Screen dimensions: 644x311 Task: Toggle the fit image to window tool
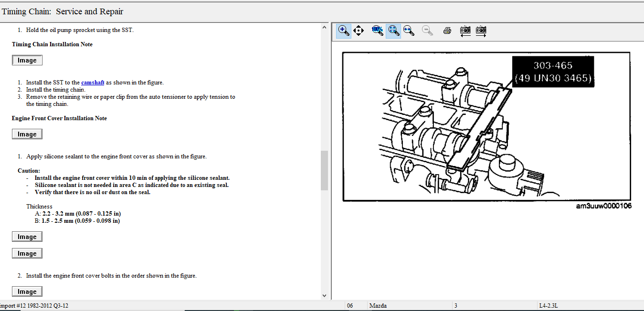click(393, 31)
